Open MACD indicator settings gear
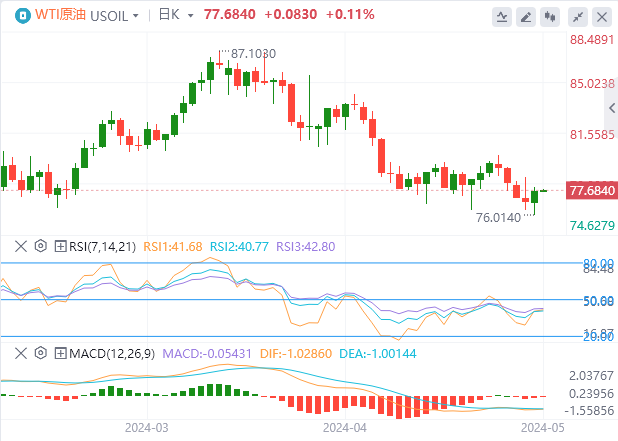 (x=41, y=353)
